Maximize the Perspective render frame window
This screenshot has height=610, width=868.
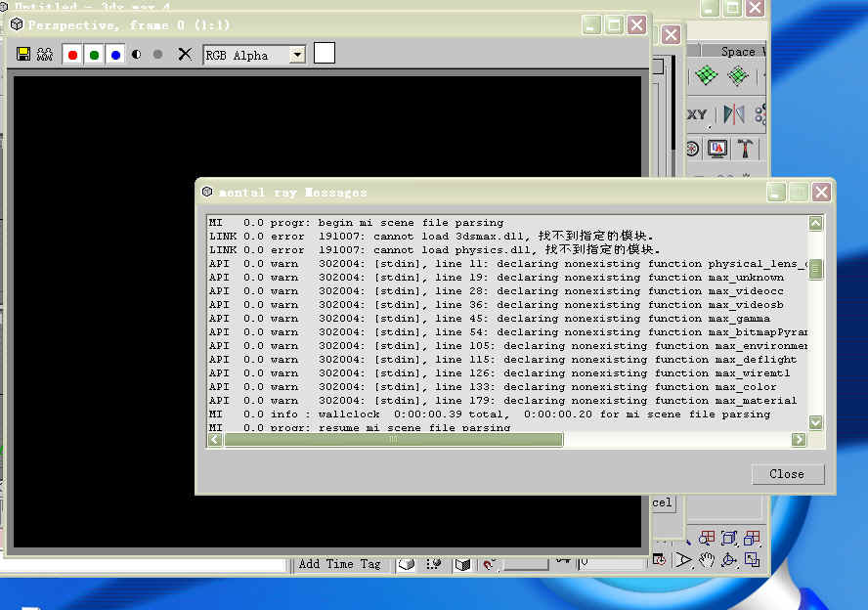pos(615,24)
